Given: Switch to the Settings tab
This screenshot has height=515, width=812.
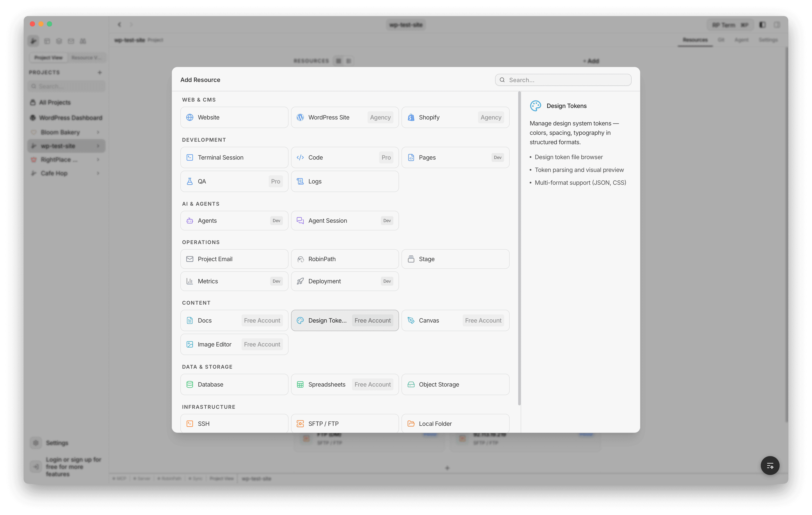Looking at the screenshot, I should (768, 39).
